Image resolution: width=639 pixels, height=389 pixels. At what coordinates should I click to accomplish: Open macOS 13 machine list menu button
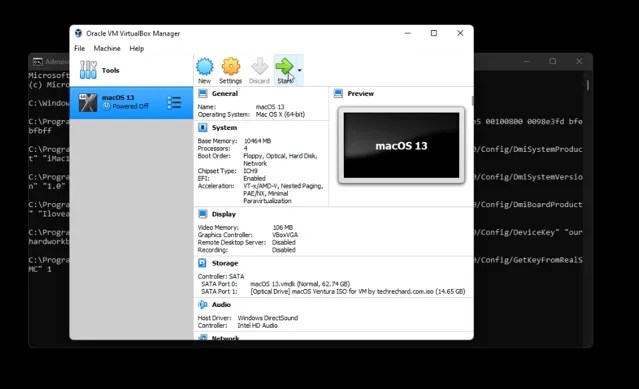click(174, 103)
